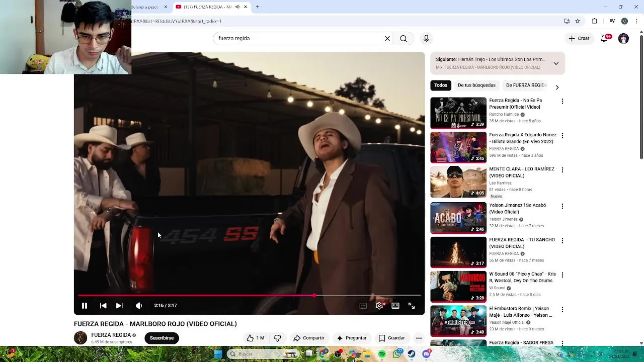Bookmark this page with the star
Viewport: 644px width, 362px height.
click(578, 21)
